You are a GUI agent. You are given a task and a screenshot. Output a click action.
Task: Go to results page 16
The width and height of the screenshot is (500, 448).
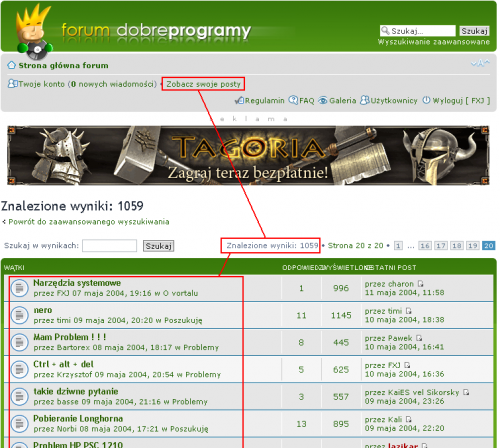pyautogui.click(x=424, y=246)
